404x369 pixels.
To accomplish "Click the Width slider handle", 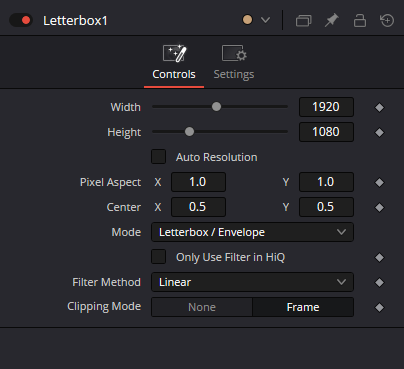I will (216, 107).
